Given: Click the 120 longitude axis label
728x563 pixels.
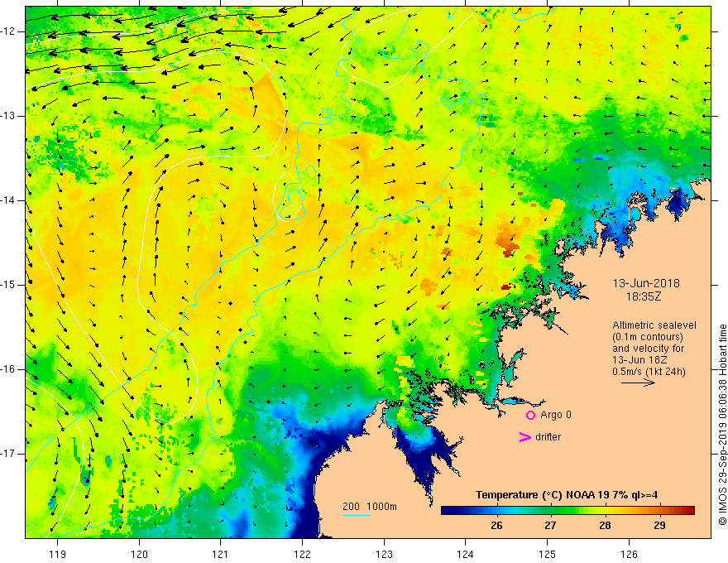Looking at the screenshot, I should [x=139, y=554].
